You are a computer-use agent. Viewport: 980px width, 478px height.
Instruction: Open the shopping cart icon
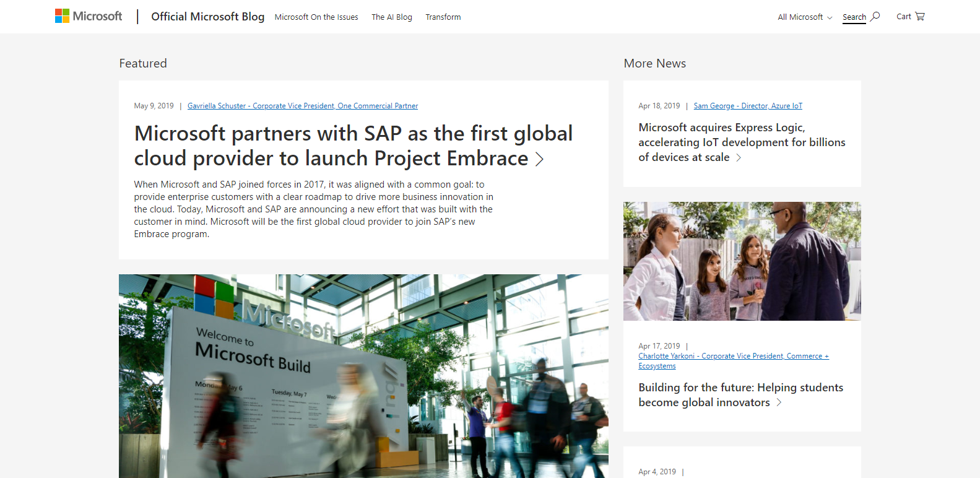coord(919,17)
